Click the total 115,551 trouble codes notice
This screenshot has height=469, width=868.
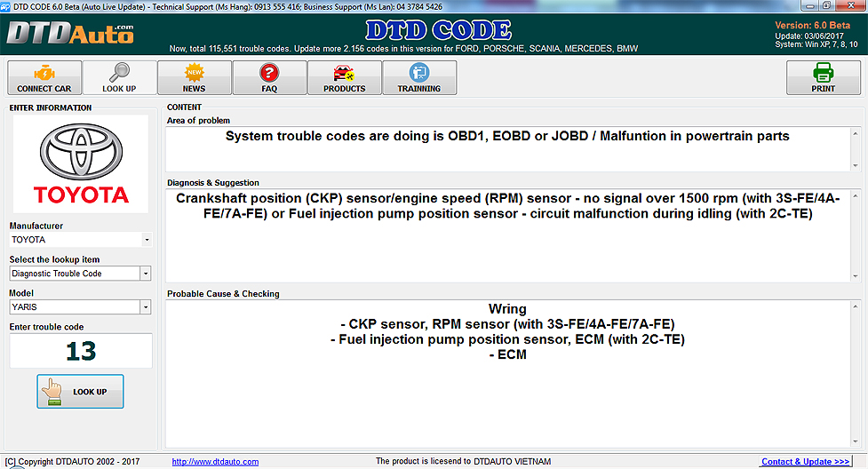coord(403,49)
